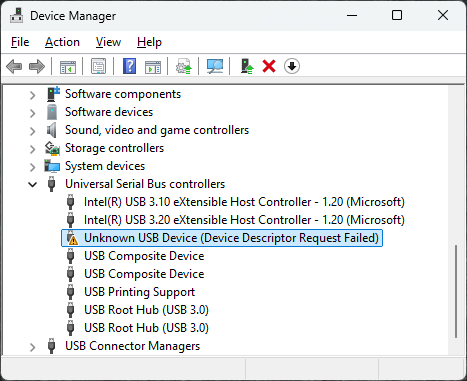Click the vertical scrollbar thumb
467x381 pixels.
(x=456, y=292)
